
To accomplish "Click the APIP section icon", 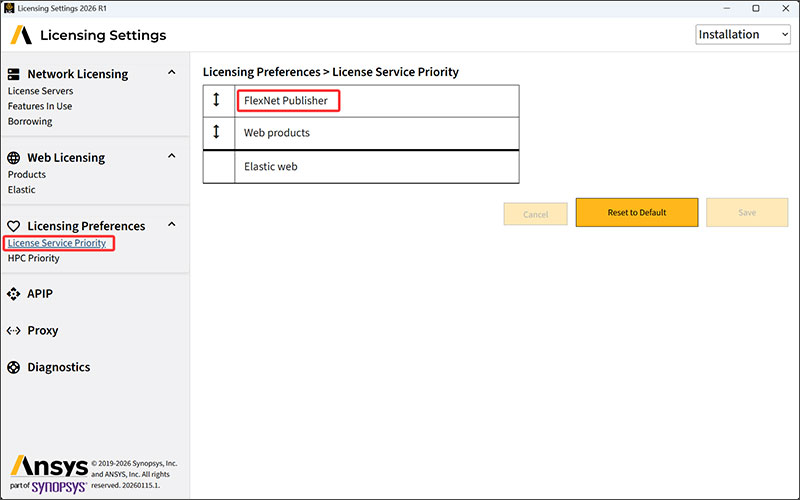I will pos(14,294).
